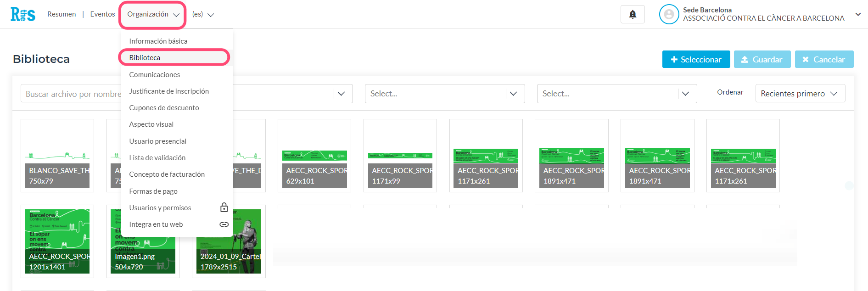Image resolution: width=868 pixels, height=291 pixels.
Task: Click the link icon beside Integra en tu web
Action: [x=224, y=224]
